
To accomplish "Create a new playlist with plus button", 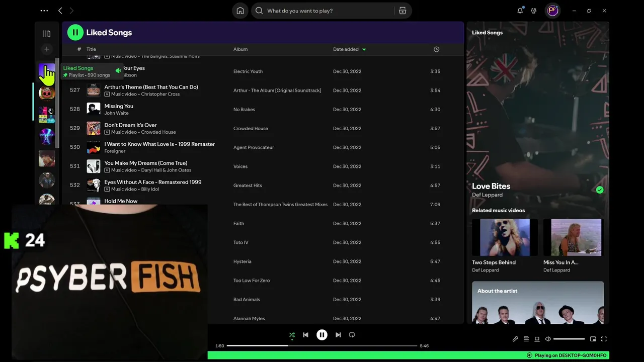I will pyautogui.click(x=47, y=49).
